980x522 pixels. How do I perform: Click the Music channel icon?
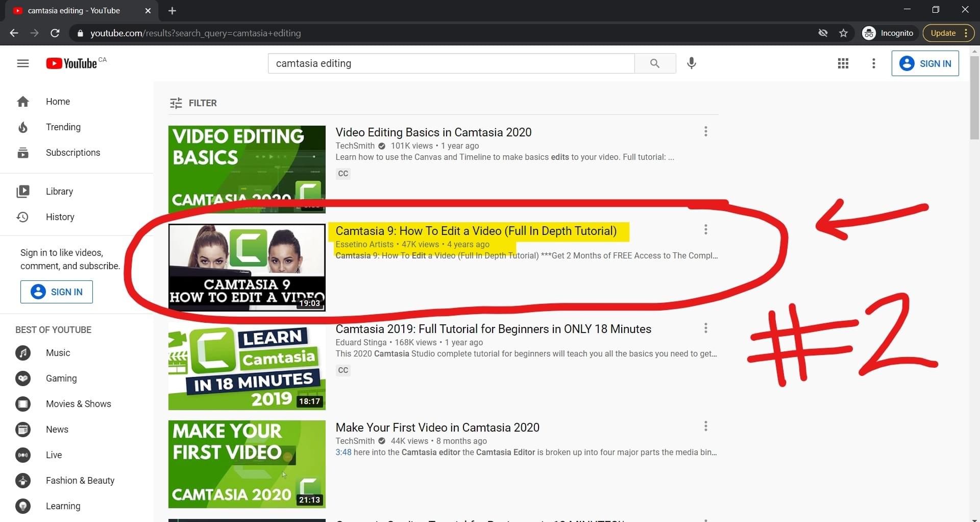23,352
